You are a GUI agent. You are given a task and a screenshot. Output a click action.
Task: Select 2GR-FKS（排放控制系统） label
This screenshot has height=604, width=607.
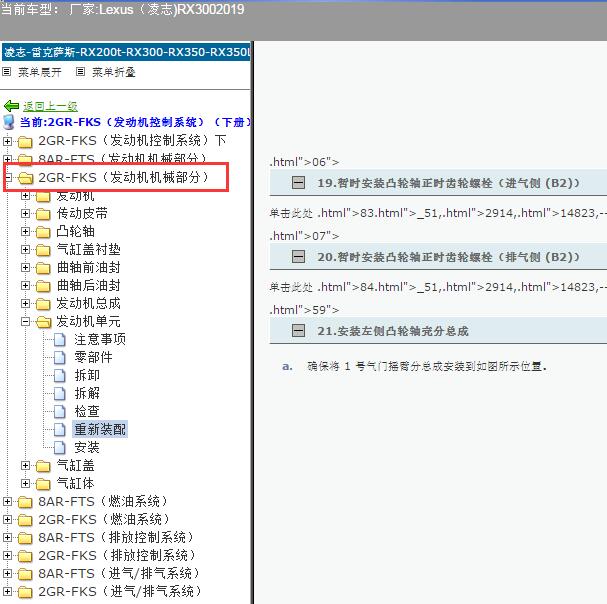coord(117,555)
